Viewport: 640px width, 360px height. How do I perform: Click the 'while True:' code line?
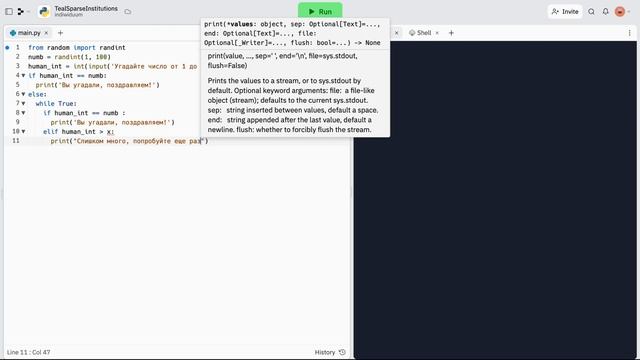click(56, 104)
